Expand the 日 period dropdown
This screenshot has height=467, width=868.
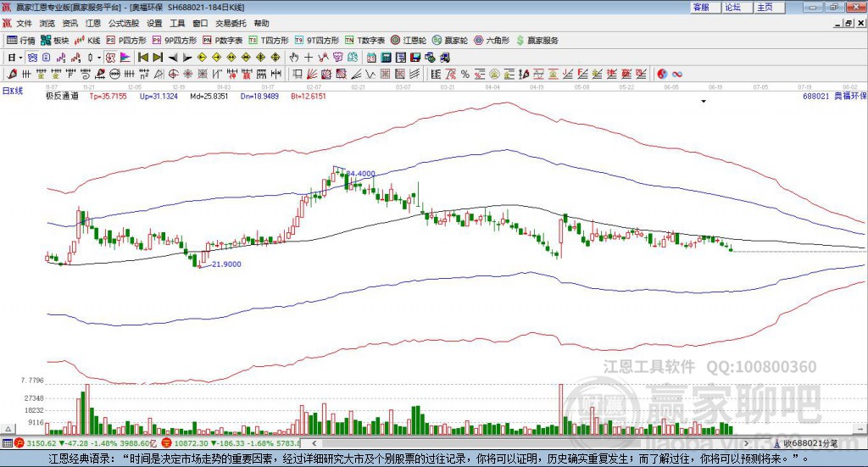click(20, 58)
